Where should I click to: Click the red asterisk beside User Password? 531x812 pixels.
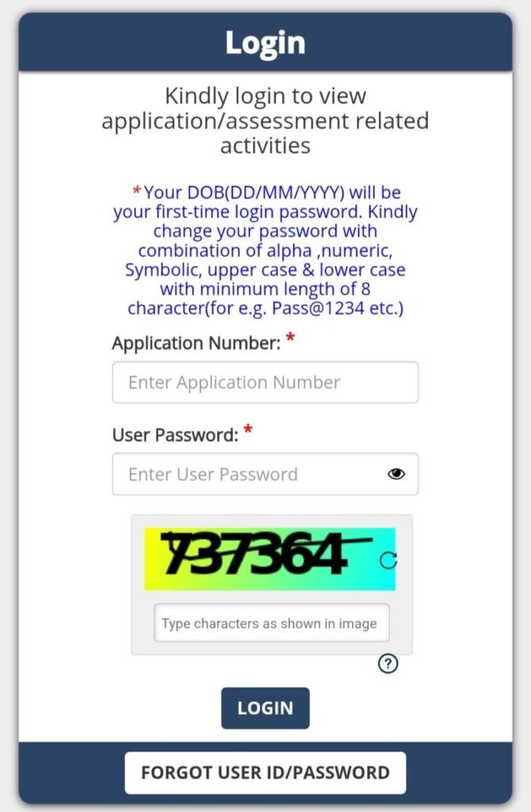[x=248, y=431]
